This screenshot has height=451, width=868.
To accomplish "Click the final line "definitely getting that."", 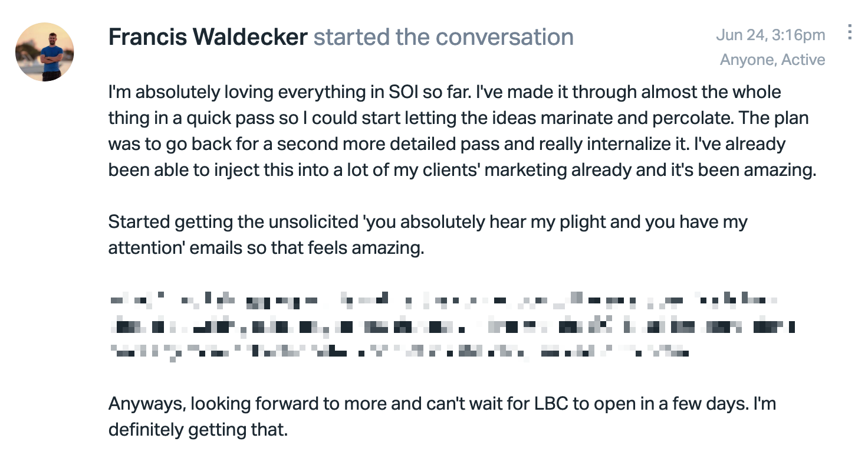I will [198, 430].
